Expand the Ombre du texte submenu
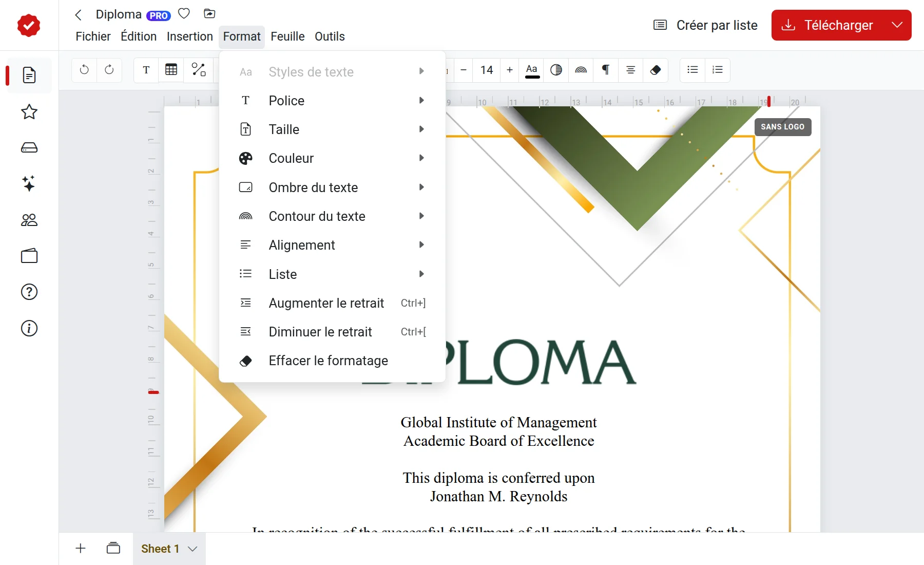The height and width of the screenshot is (565, 924). [x=332, y=187]
